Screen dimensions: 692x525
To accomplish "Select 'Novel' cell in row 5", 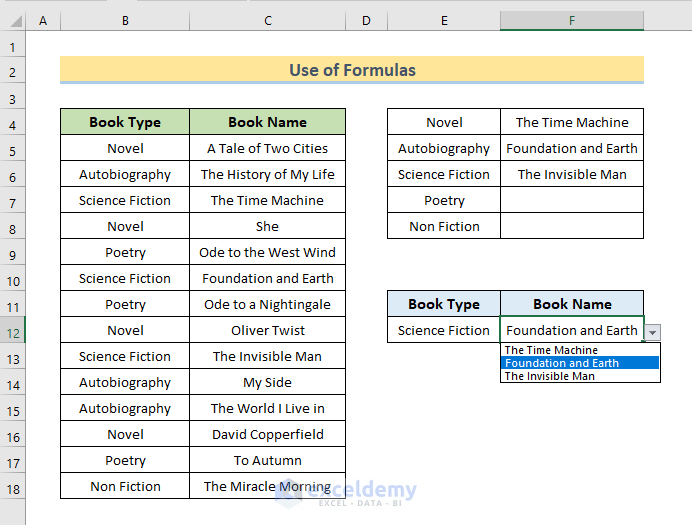I will 125,148.
